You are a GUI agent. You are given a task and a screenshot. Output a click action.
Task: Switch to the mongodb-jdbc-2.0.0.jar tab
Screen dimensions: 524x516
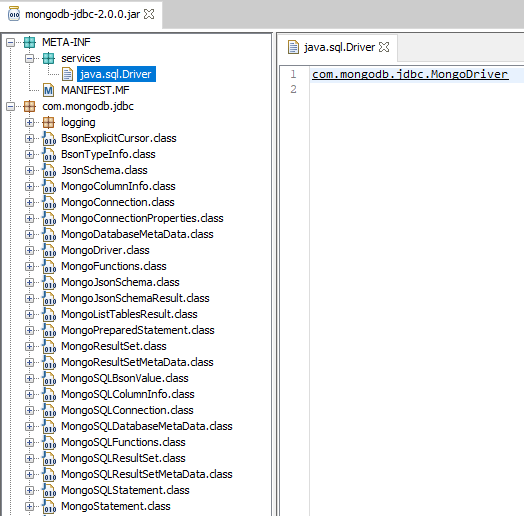click(x=81, y=14)
